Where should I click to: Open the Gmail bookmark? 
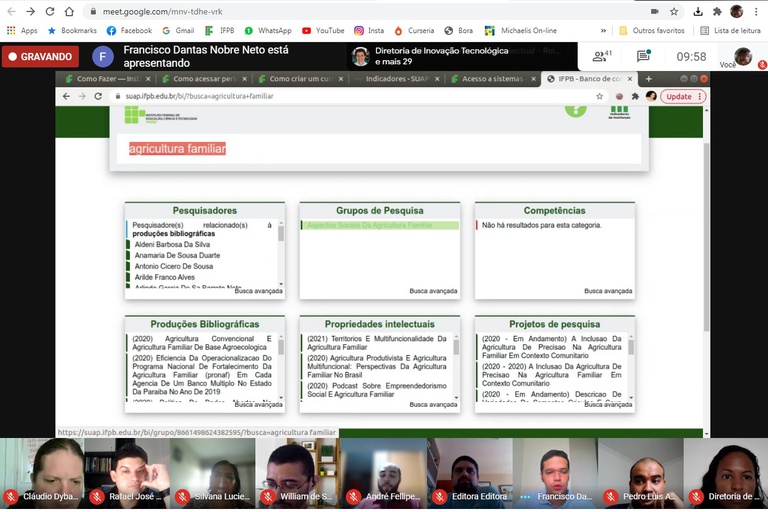177,31
